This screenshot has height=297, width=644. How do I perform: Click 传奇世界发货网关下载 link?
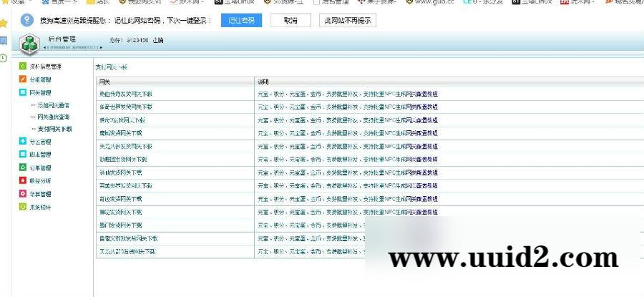tap(126, 107)
